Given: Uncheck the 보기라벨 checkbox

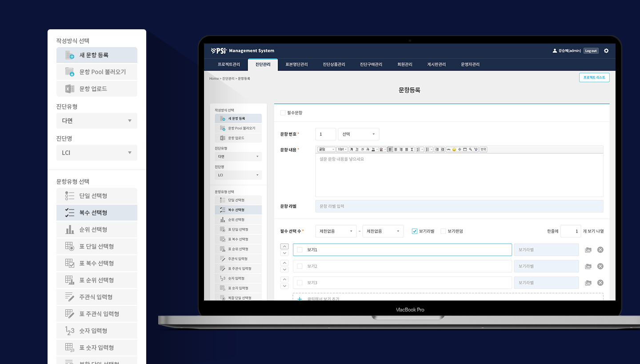Looking at the screenshot, I should [415, 231].
